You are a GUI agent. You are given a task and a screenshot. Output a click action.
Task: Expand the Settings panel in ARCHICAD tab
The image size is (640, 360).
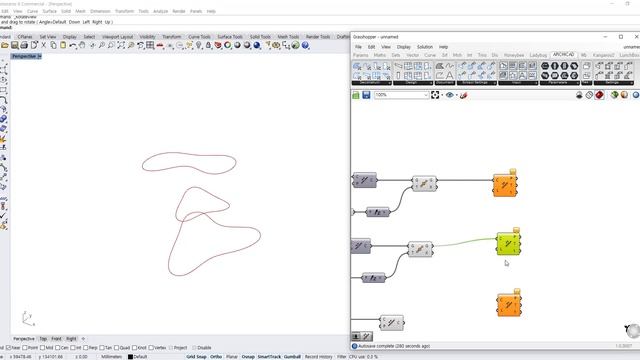coord(613,83)
